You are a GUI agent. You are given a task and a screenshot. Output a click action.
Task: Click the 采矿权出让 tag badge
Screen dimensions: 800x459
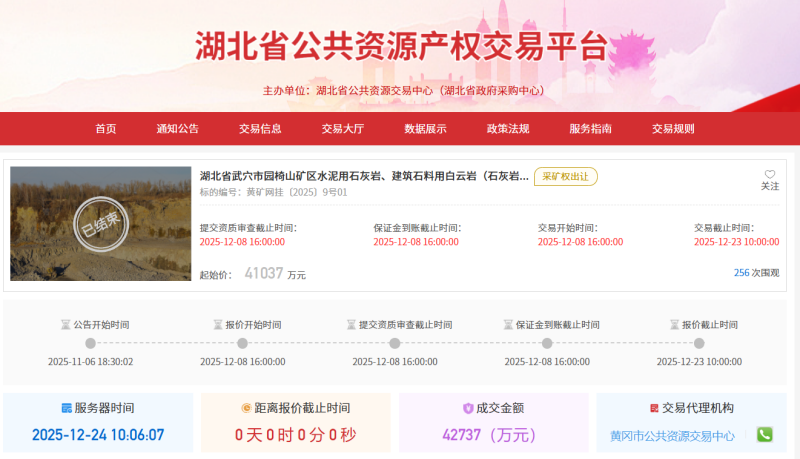click(565, 176)
